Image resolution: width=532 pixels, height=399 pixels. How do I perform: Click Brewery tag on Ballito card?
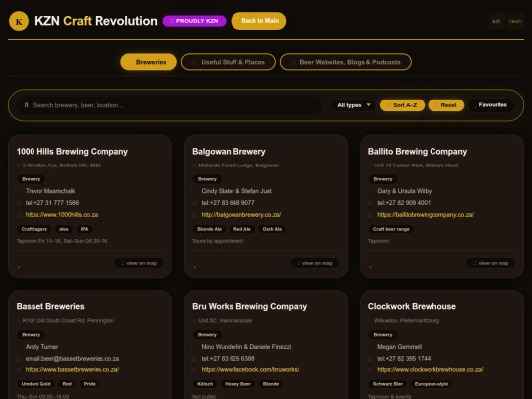382,179
